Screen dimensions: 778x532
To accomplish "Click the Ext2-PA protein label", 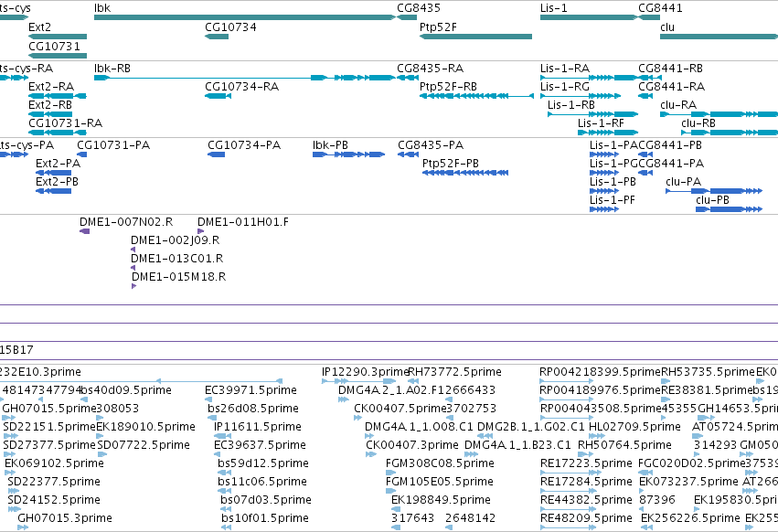I will pos(58,164).
